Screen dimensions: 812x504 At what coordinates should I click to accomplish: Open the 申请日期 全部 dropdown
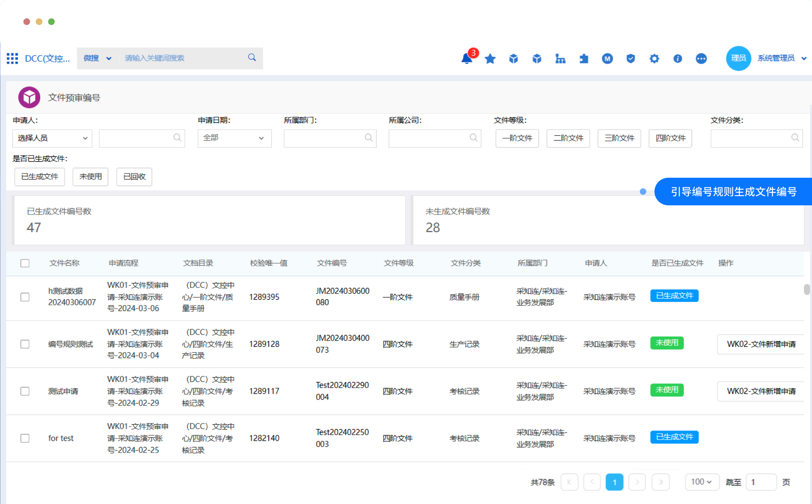pyautogui.click(x=234, y=138)
